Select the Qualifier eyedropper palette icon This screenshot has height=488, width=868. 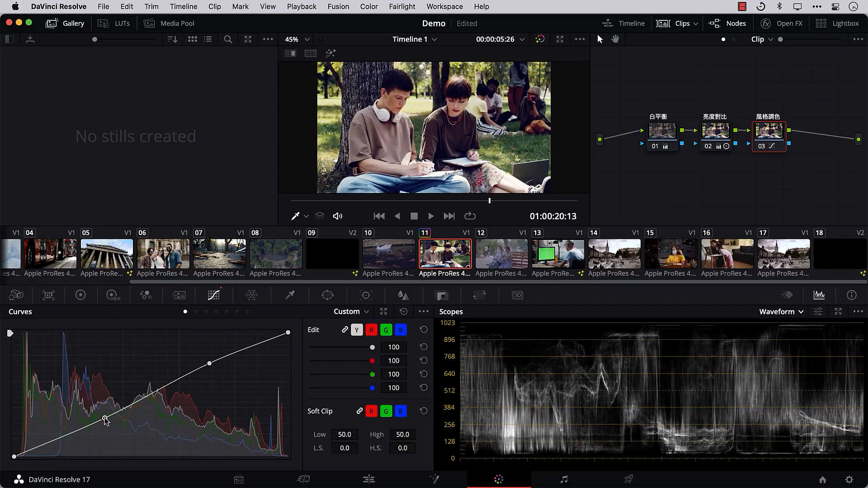[290, 295]
